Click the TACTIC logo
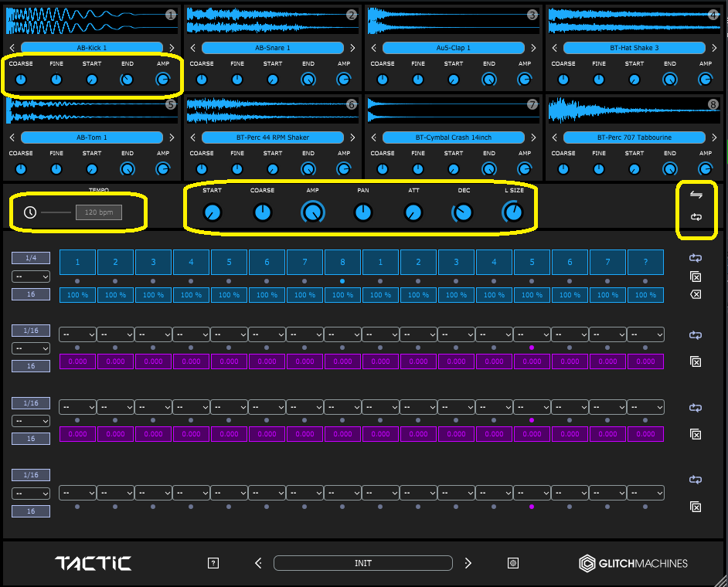This screenshot has height=587, width=728. coord(94,563)
